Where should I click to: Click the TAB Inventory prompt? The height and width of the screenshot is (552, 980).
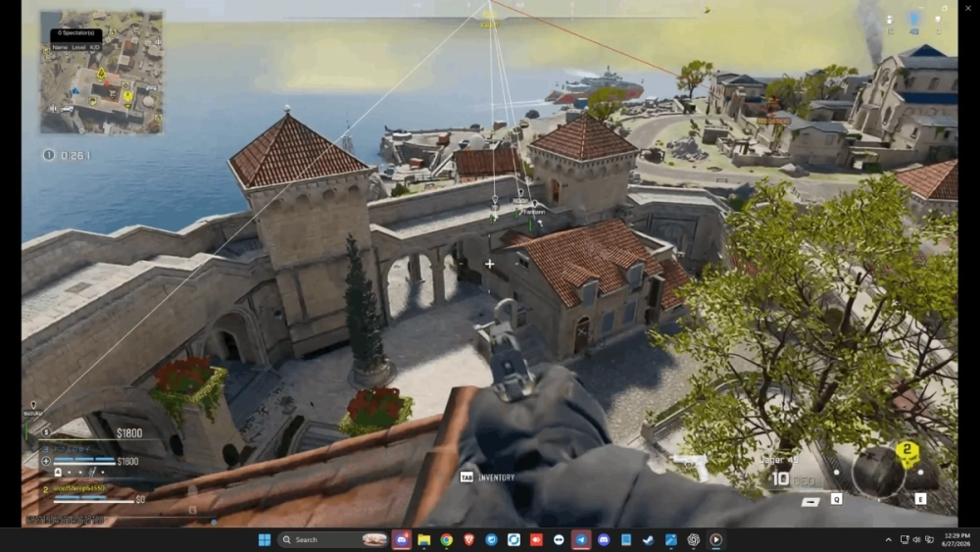[487, 477]
